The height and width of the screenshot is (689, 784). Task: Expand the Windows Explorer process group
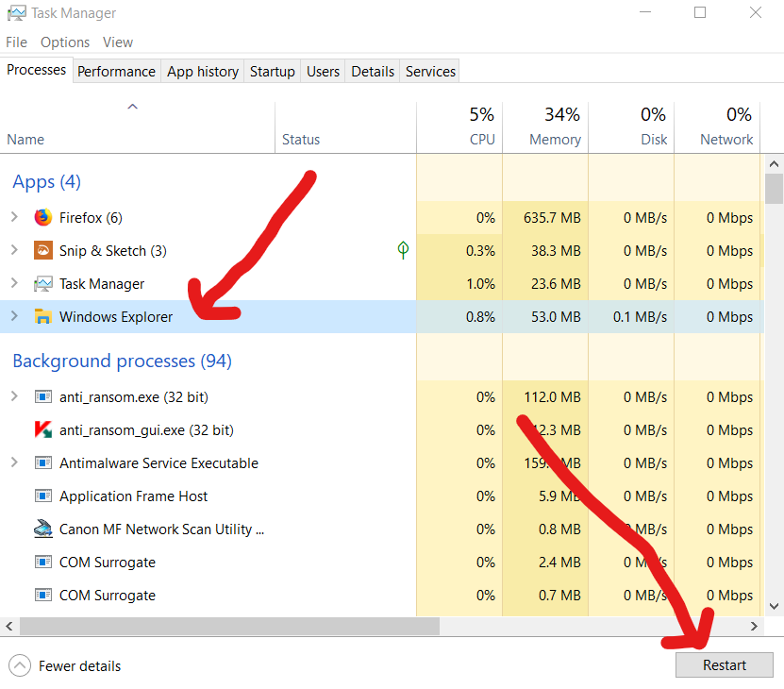(14, 317)
